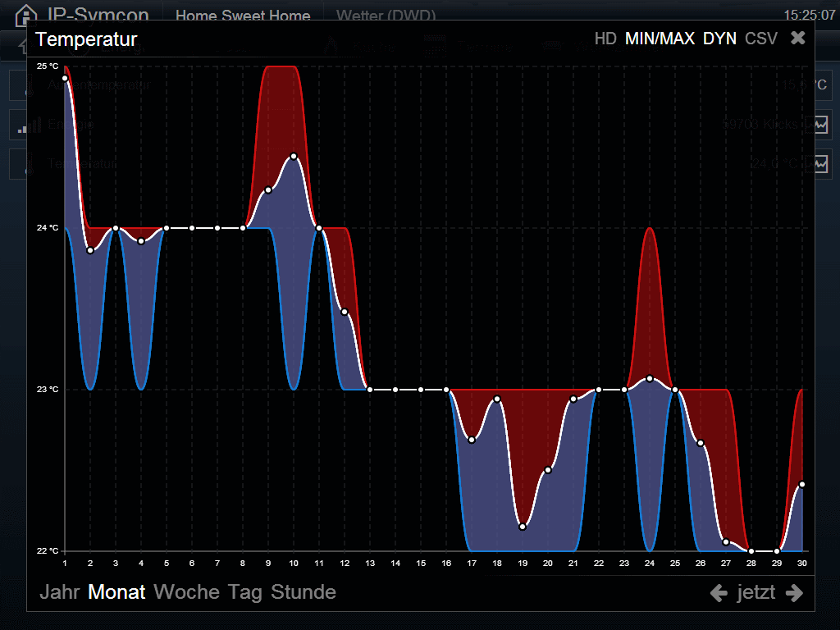Viewport: 840px width, 630px height.
Task: Click data point at day 1
Action: coord(65,78)
